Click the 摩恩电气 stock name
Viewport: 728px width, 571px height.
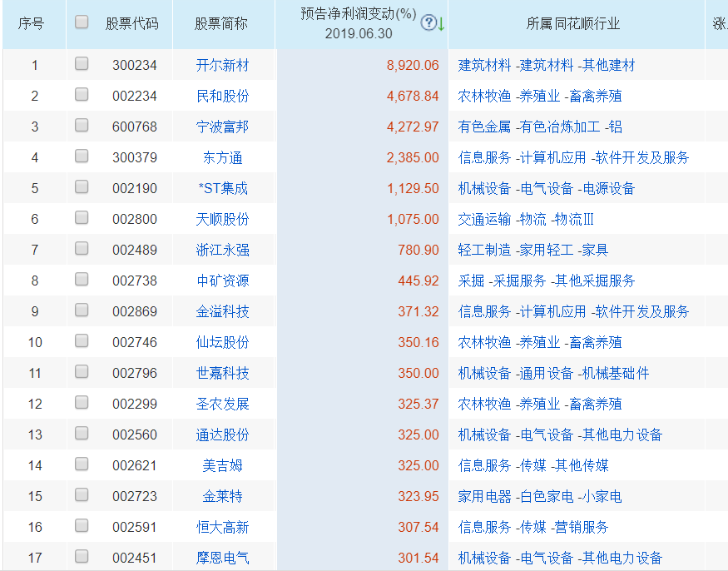222,558
